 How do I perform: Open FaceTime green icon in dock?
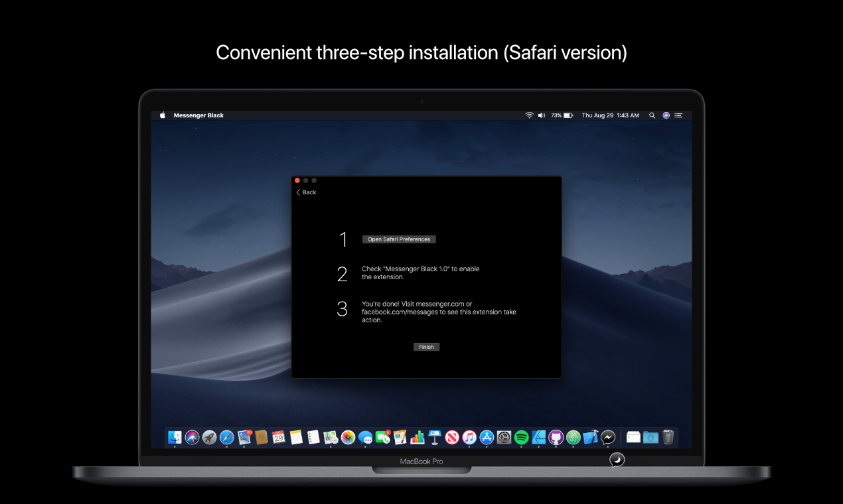tap(383, 437)
